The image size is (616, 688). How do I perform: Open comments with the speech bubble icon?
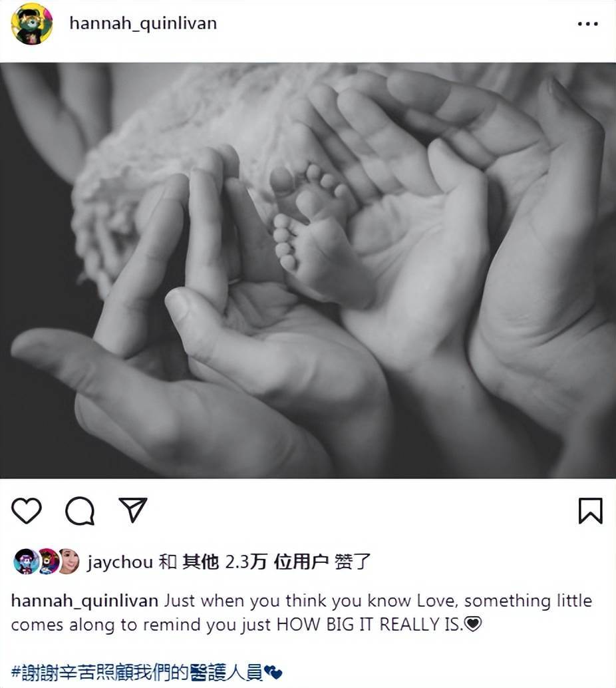pos(80,511)
